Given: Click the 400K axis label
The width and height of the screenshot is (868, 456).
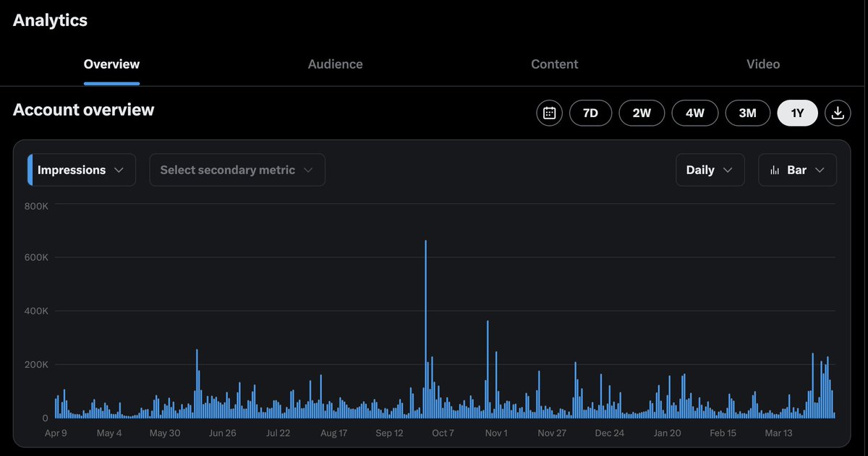Looking at the screenshot, I should pos(36,311).
